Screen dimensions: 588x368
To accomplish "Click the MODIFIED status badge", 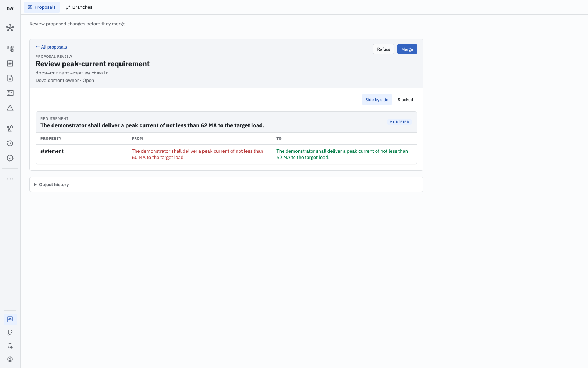I will click(x=399, y=122).
